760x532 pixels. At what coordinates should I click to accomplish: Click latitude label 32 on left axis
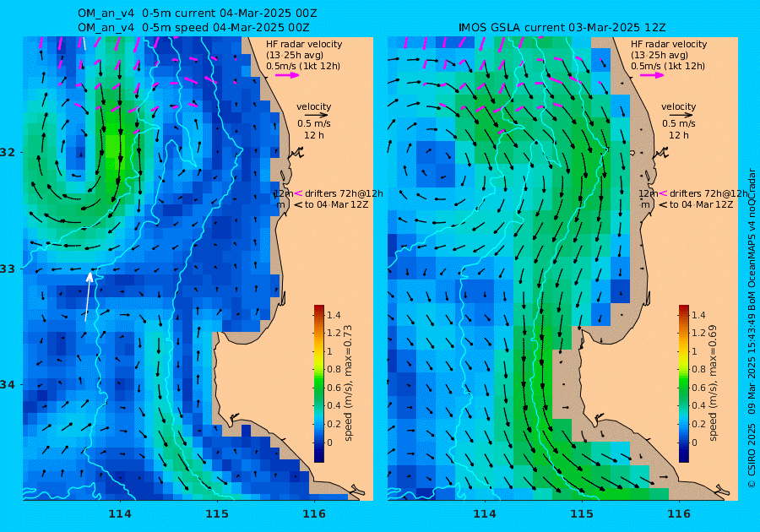click(8, 152)
